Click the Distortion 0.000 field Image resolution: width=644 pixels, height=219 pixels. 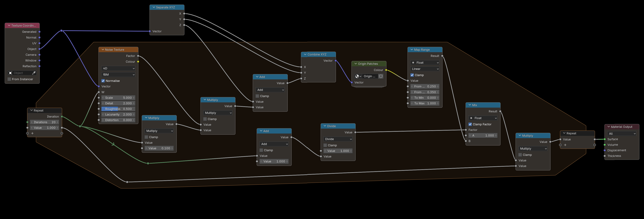click(118, 120)
